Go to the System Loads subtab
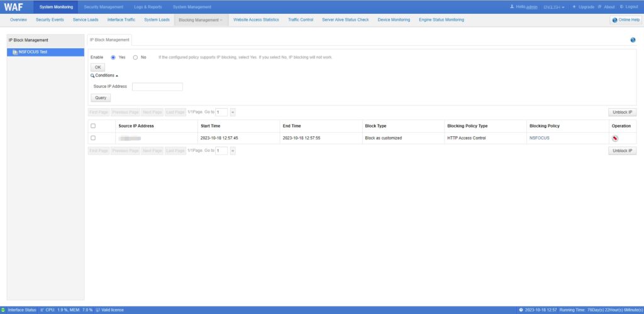This screenshot has width=644, height=314. 157,19
